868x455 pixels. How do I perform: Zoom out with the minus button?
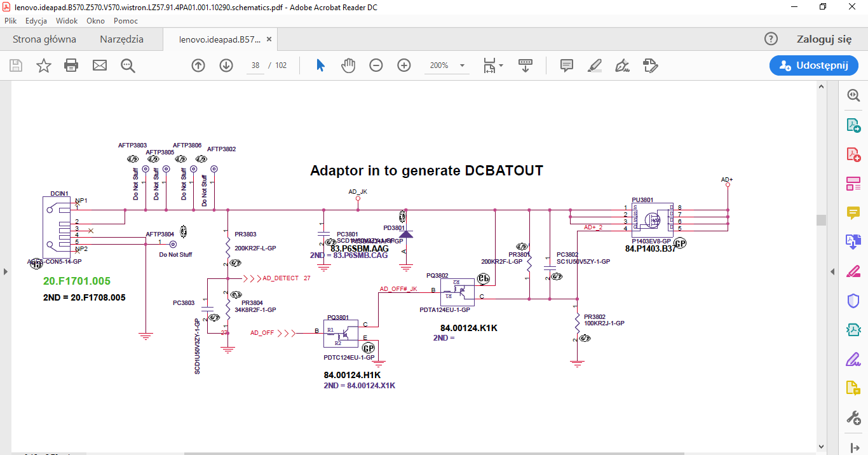pos(376,65)
